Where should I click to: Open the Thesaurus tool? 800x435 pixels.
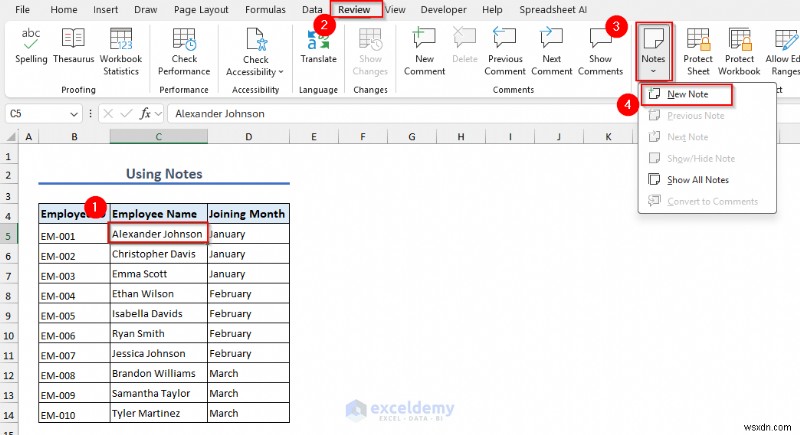point(73,46)
